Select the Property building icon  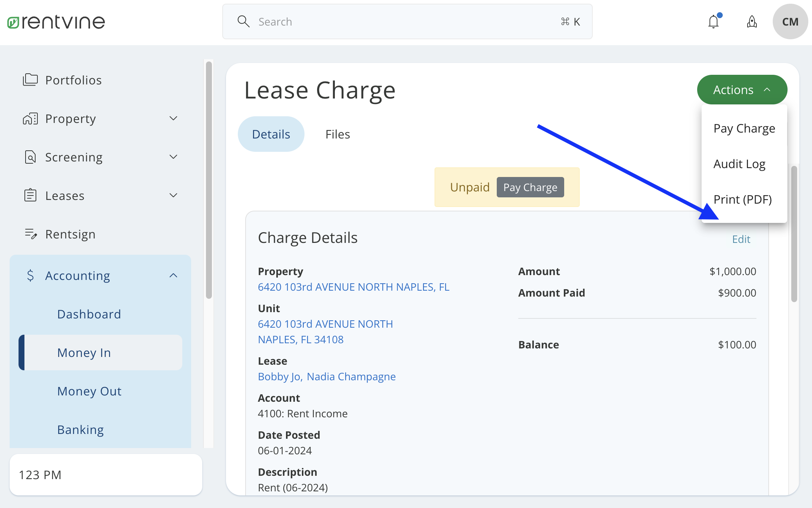(x=30, y=118)
